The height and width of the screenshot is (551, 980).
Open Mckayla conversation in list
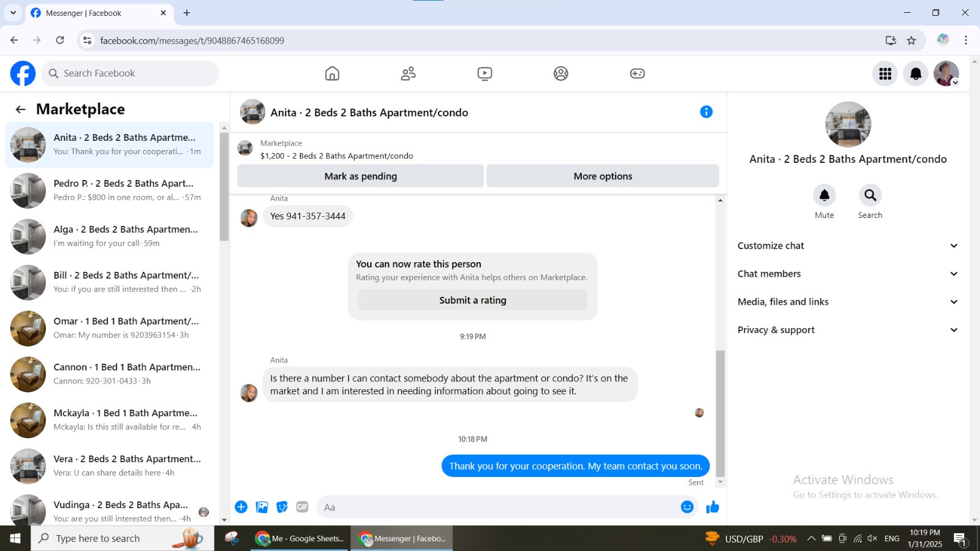click(110, 420)
